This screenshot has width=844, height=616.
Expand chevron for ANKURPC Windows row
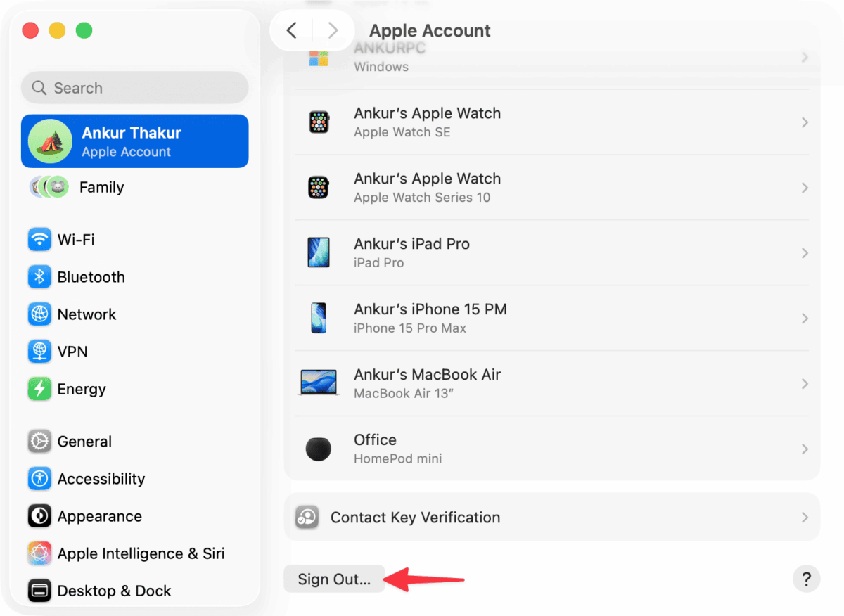(x=805, y=58)
